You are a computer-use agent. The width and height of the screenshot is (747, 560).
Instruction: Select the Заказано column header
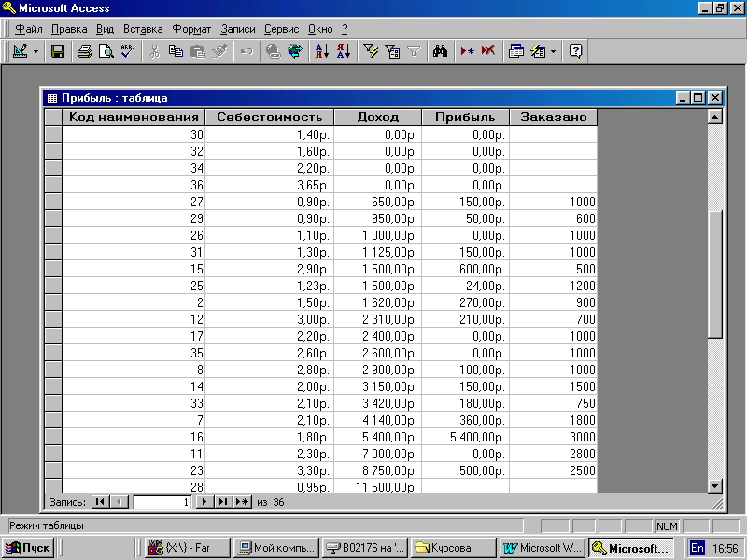553,118
